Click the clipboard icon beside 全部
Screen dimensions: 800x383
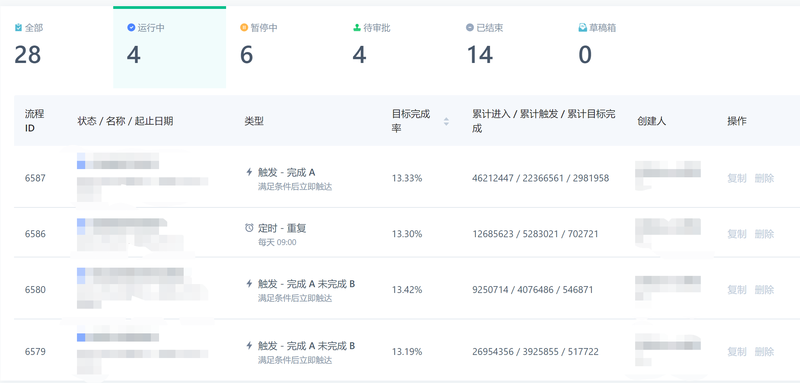click(x=18, y=28)
